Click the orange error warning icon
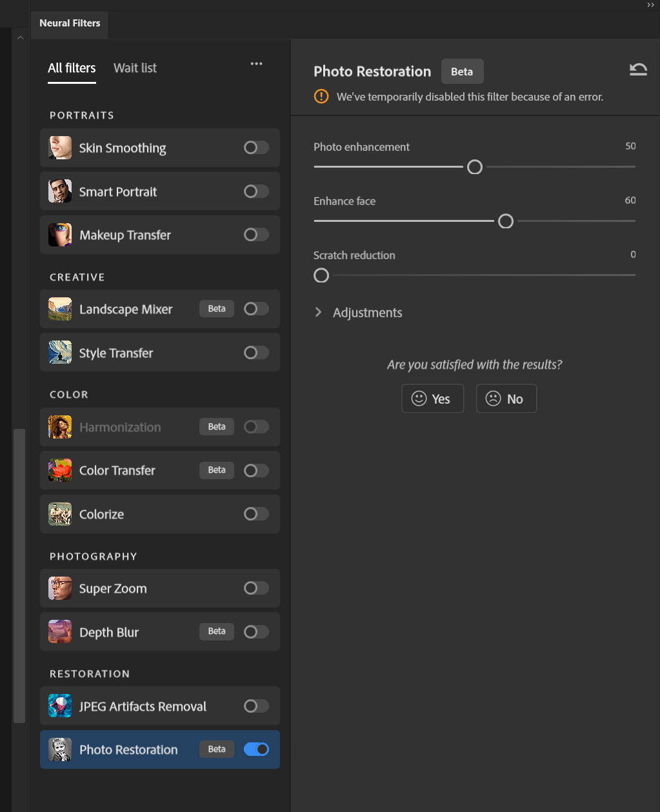Viewport: 660px width, 812px height. point(321,97)
